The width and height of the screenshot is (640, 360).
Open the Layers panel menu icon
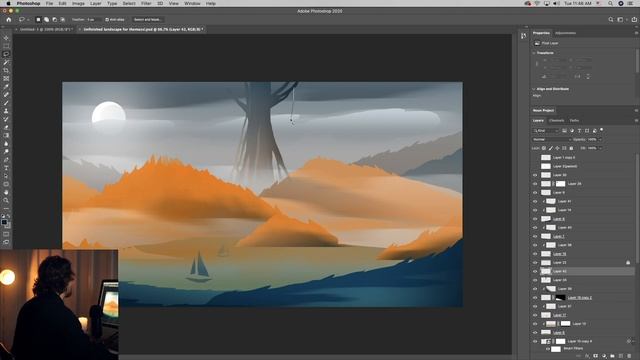636,120
